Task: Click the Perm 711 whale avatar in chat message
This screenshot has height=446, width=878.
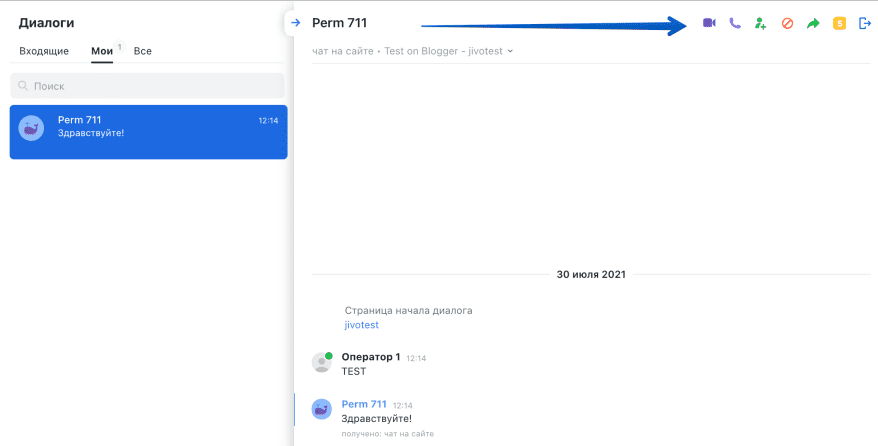Action: click(x=321, y=410)
